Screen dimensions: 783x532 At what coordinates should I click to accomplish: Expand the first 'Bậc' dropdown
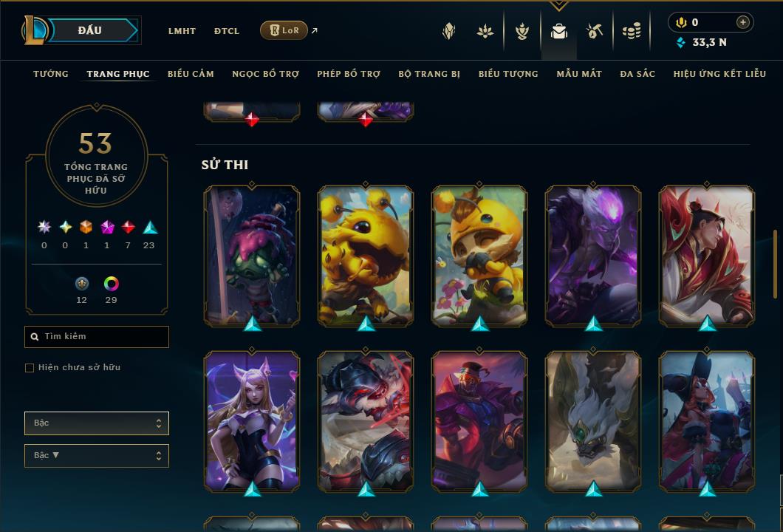coord(97,423)
